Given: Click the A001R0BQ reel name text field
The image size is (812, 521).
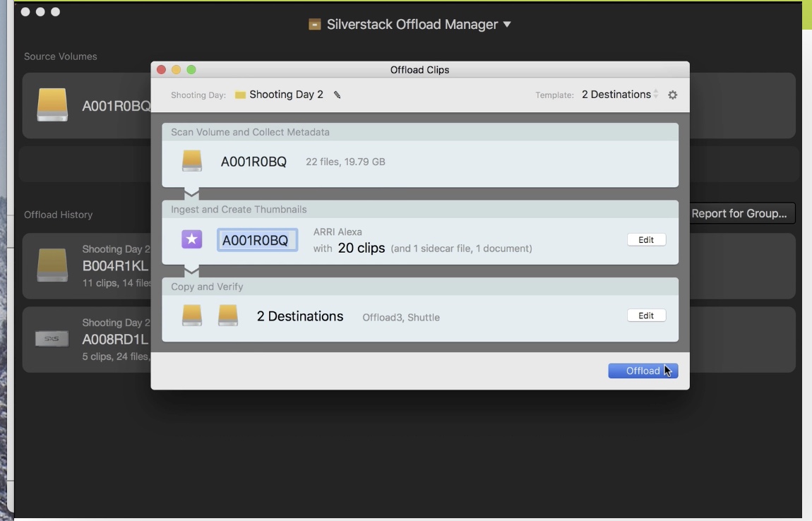Looking at the screenshot, I should click(x=256, y=241).
